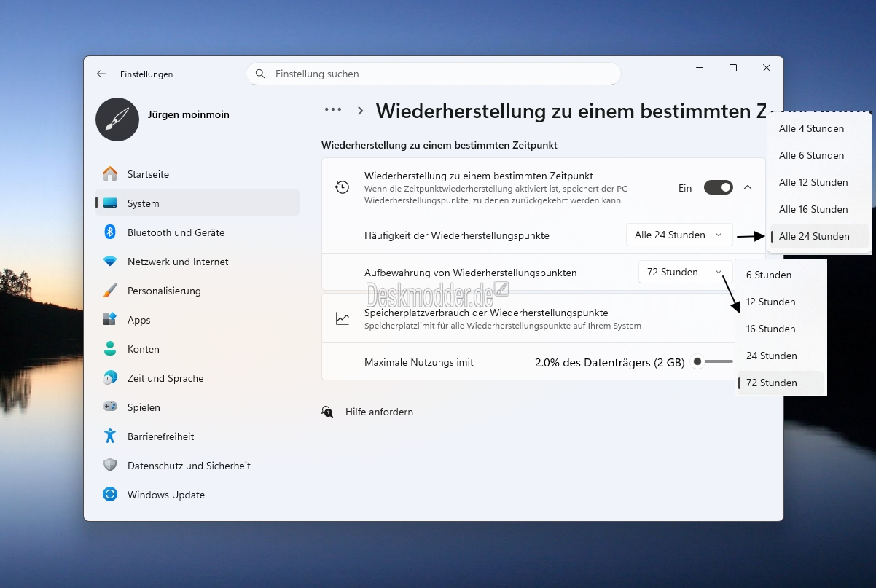Open Netzwerk und Internet via Wi-Fi icon

(110, 262)
